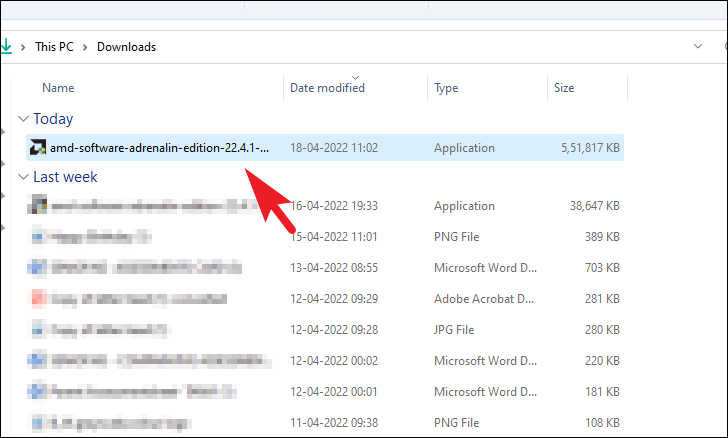Select the PNG file dated 11-04-2022 09:38
The image size is (728, 438).
(325, 423)
